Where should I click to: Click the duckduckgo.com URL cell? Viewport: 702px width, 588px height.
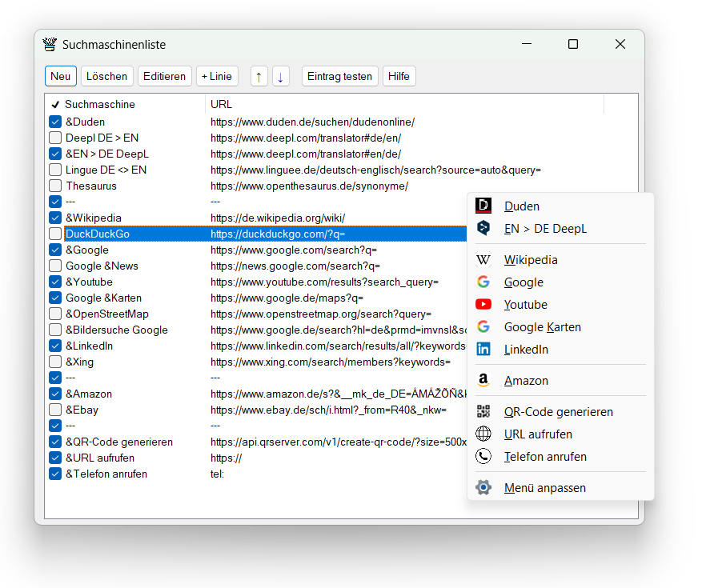(278, 234)
